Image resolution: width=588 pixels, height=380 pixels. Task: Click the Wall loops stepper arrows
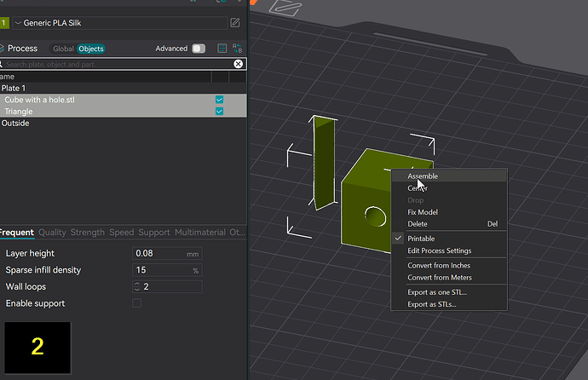pos(137,286)
